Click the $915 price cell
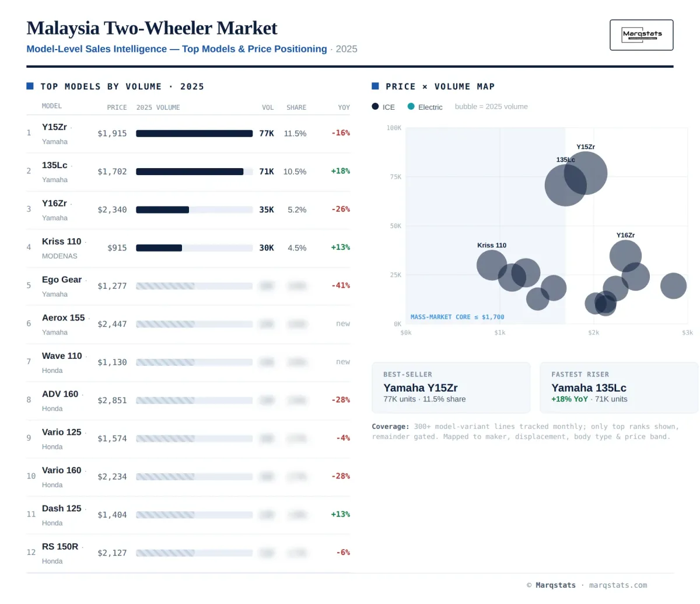Viewport: 700px width, 604px height. (117, 248)
